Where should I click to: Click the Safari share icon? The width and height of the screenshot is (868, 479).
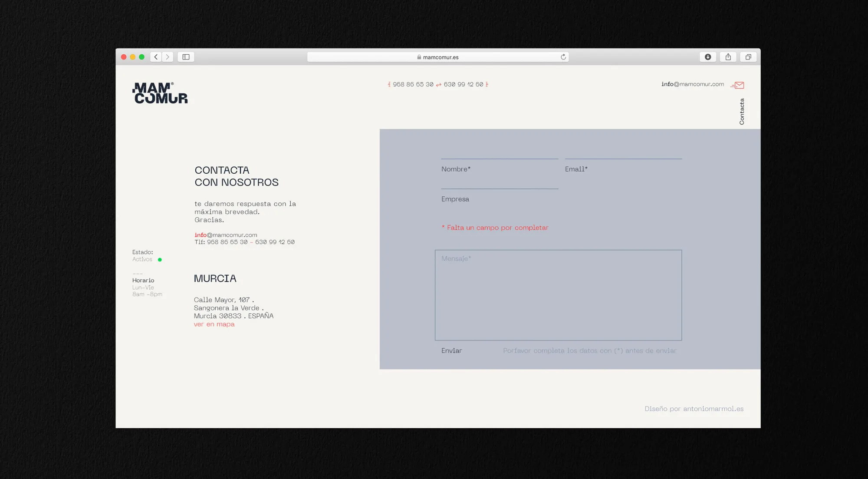pyautogui.click(x=728, y=57)
